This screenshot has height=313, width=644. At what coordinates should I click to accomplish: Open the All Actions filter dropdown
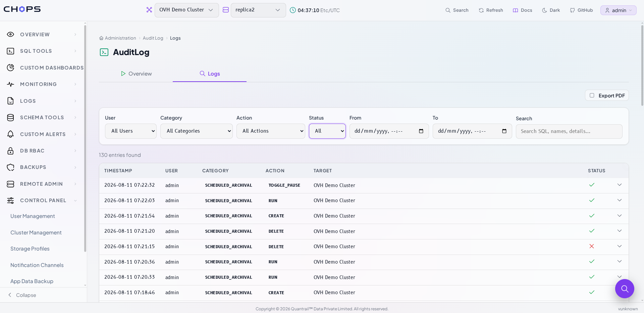(x=271, y=131)
